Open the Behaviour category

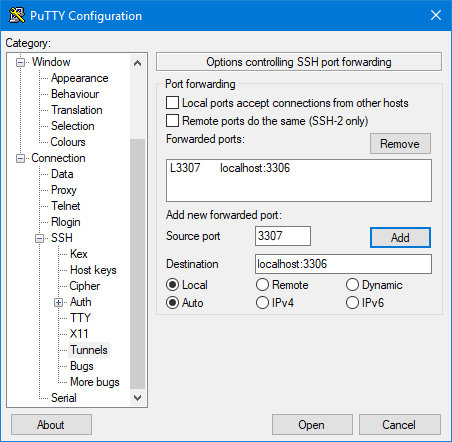(75, 94)
